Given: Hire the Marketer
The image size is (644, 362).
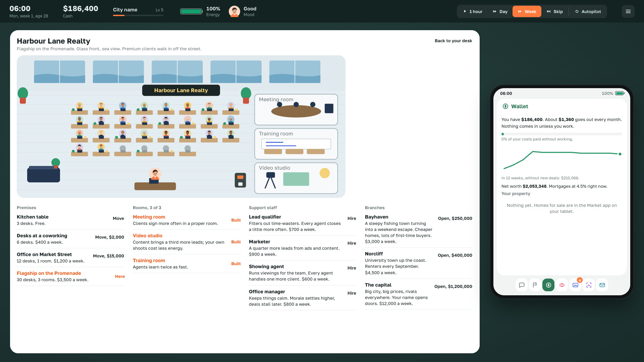Looking at the screenshot, I should pyautogui.click(x=352, y=243).
